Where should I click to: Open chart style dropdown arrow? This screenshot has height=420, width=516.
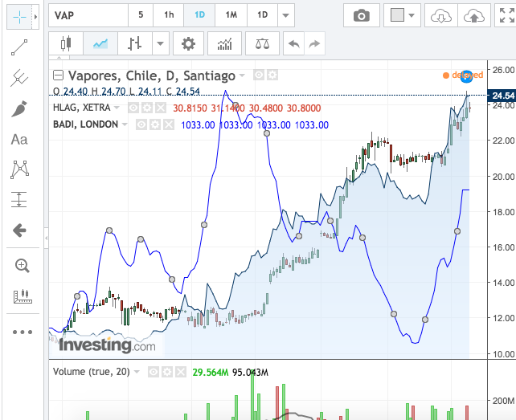[x=160, y=43]
